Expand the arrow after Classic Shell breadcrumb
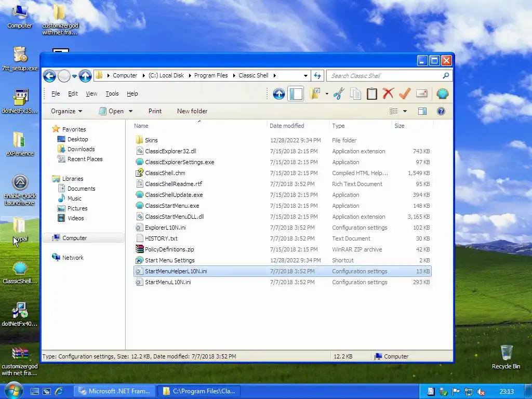Viewport: 532px width, 399px height. (274, 76)
